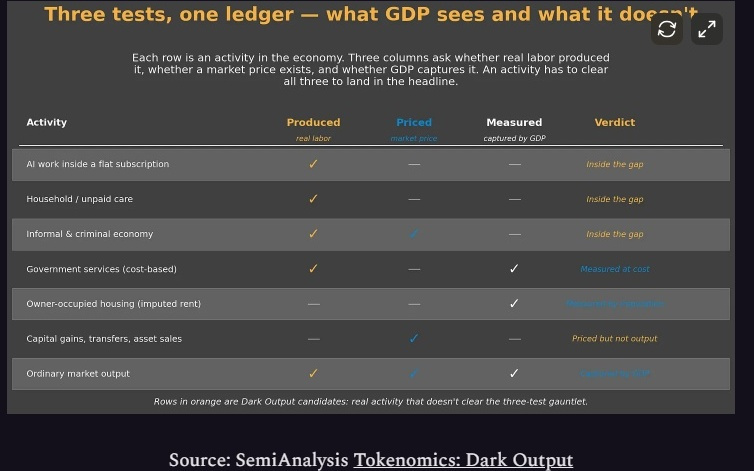This screenshot has height=471, width=754.
Task: Click the Verdict column header
Action: click(615, 122)
